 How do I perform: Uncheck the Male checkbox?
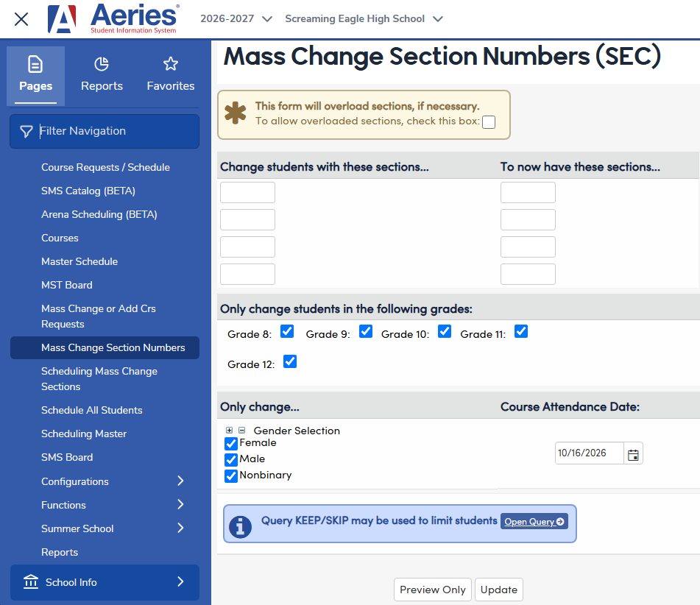tap(231, 460)
